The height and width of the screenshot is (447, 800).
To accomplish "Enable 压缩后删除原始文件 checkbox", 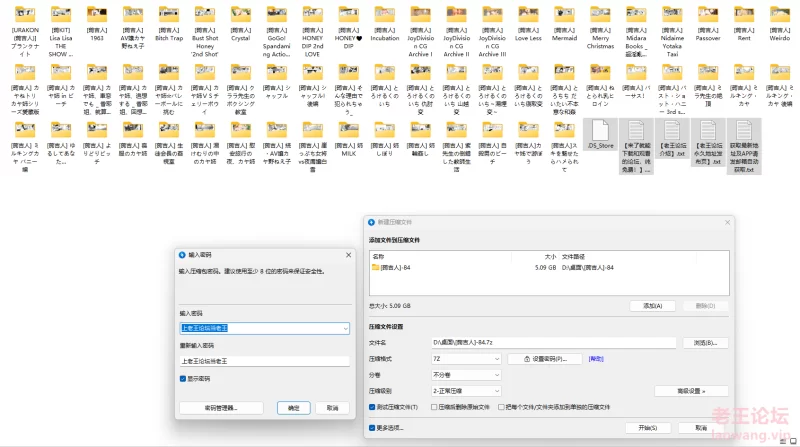I will [x=434, y=407].
